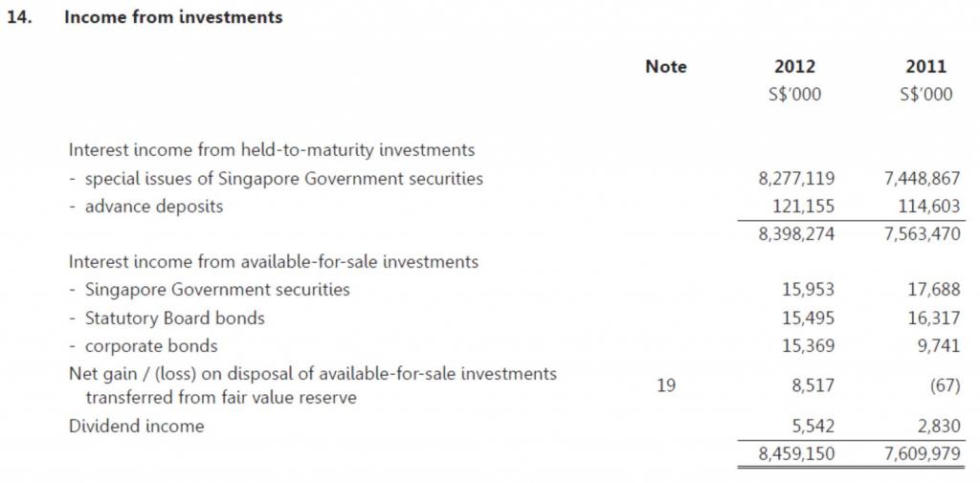Click the corporate bonds 2012 value 15,369
The image size is (980, 483).
(x=809, y=345)
